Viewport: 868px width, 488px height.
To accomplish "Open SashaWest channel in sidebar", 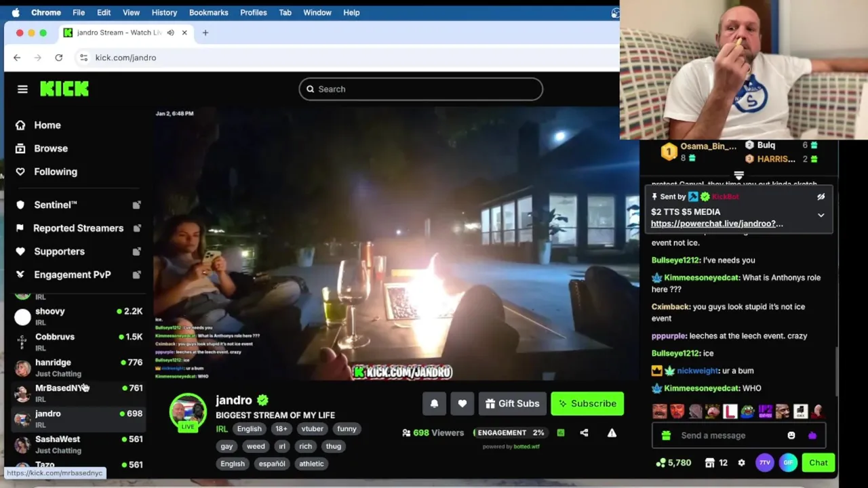I will [x=78, y=444].
